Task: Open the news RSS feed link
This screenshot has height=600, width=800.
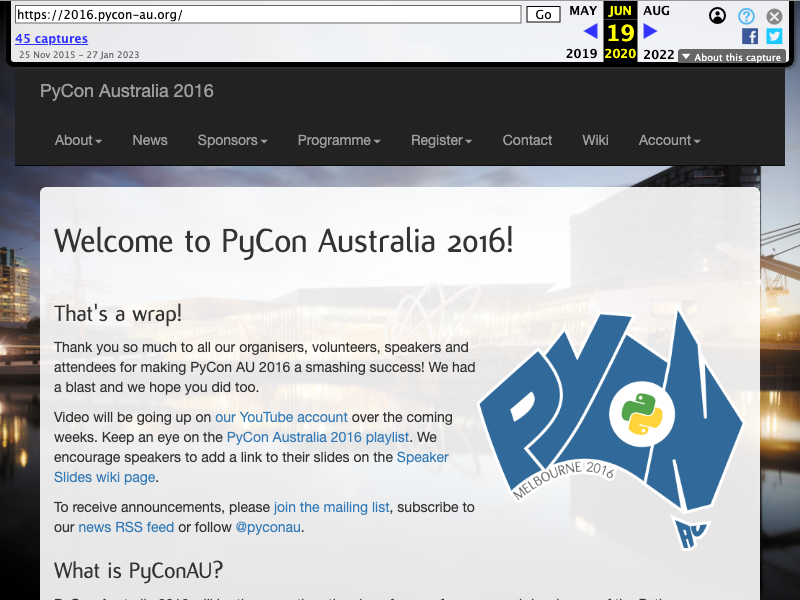Action: click(x=126, y=527)
